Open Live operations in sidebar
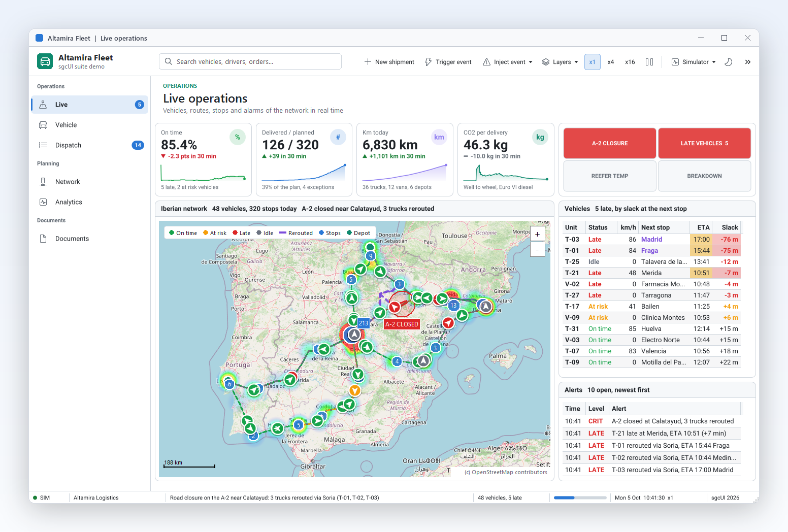The width and height of the screenshot is (788, 532). click(90, 105)
